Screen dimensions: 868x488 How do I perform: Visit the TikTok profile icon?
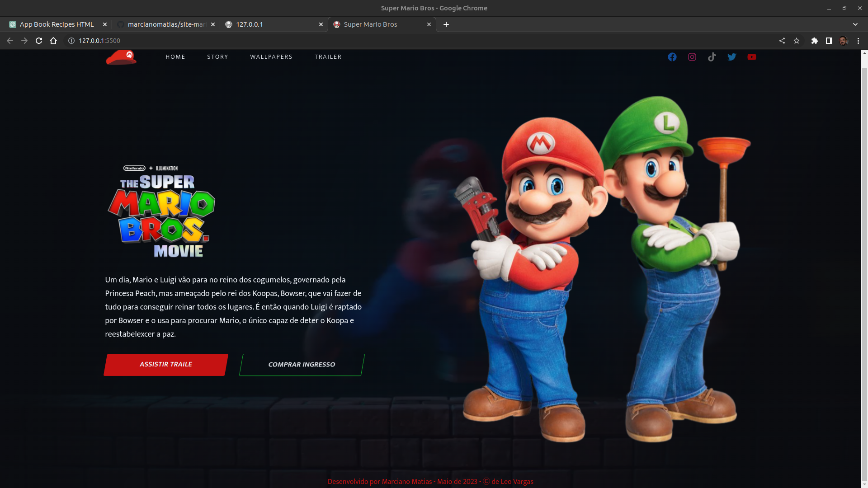click(x=712, y=57)
